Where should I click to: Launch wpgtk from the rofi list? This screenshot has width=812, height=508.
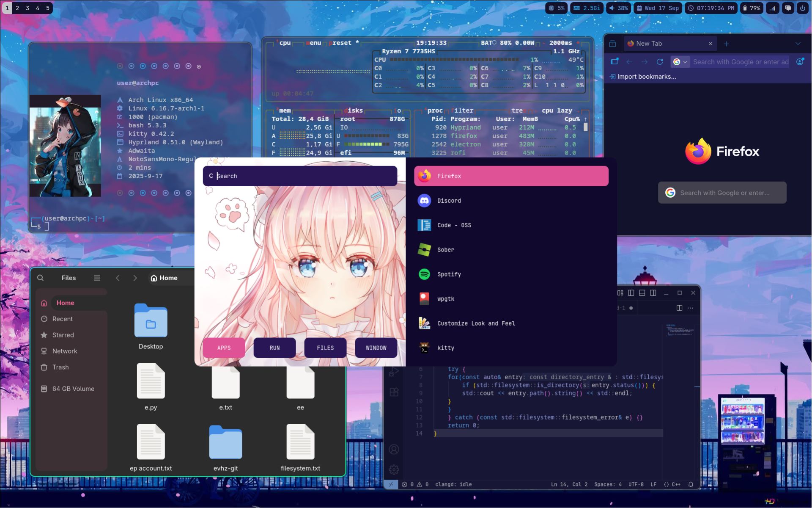point(511,299)
